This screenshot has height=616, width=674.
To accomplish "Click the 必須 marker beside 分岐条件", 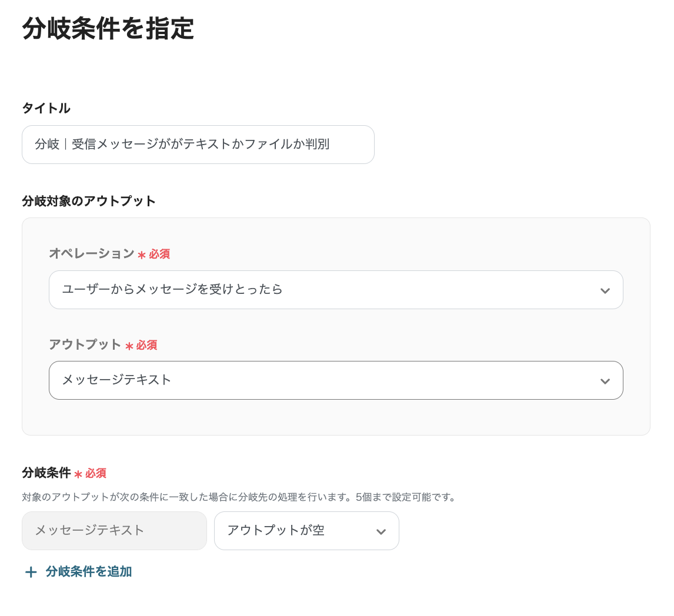I will (x=95, y=473).
